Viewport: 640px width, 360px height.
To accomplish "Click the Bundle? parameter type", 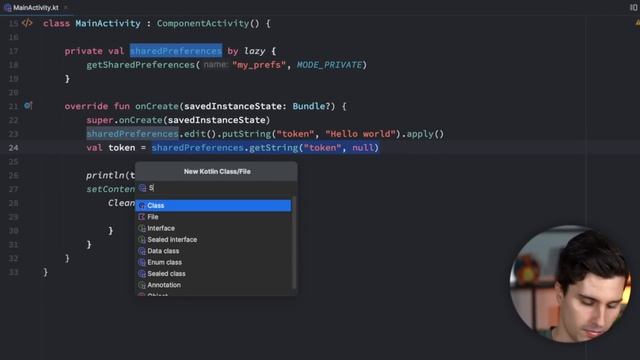I will tap(311, 106).
